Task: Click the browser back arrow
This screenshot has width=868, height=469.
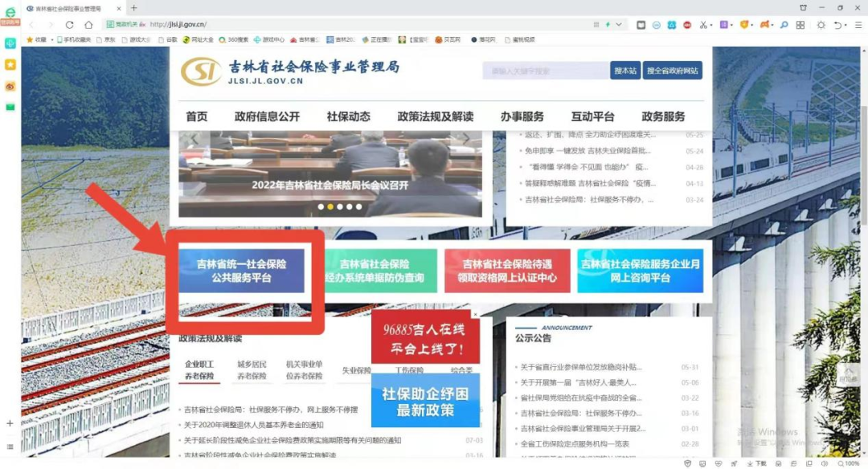Action: pos(31,24)
